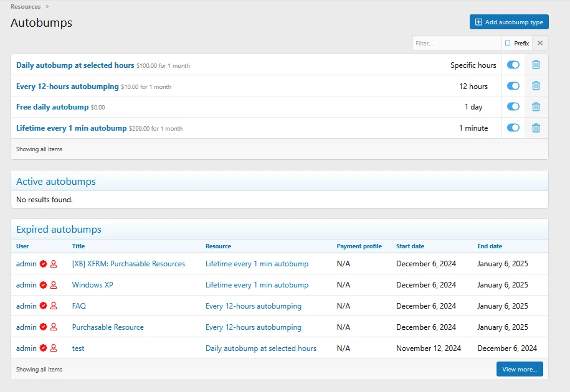The width and height of the screenshot is (570, 392).
Task: Click the red user icon in the FAQ row
Action: point(54,306)
